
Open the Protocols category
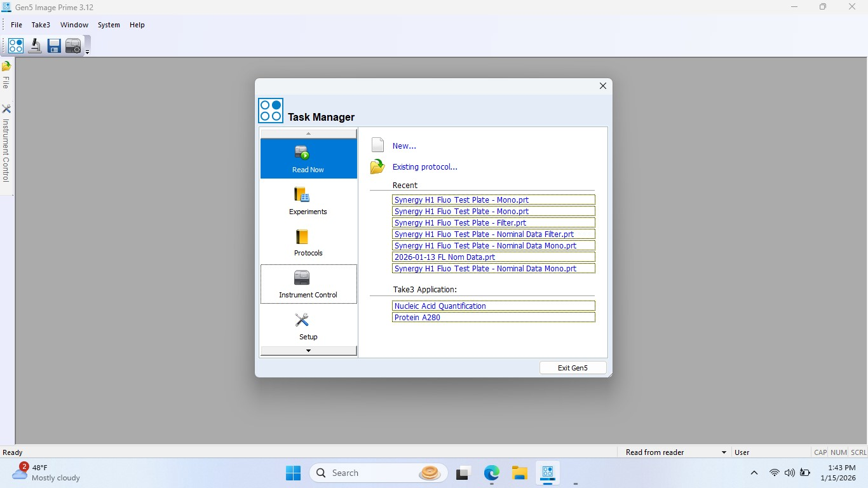[308, 243]
